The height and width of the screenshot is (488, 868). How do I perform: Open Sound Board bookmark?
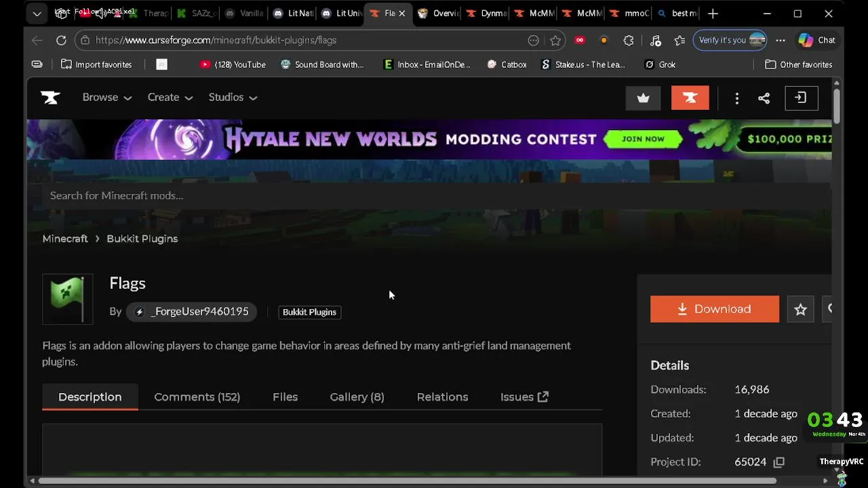click(322, 64)
